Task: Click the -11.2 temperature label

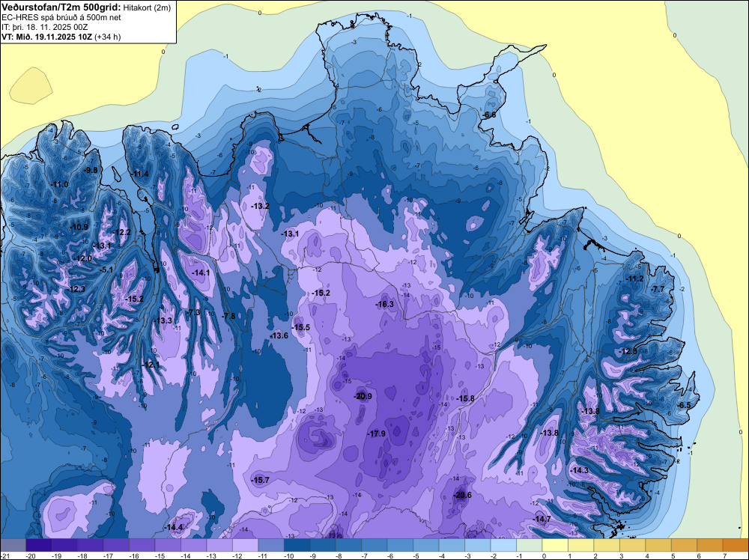Action: (x=634, y=279)
